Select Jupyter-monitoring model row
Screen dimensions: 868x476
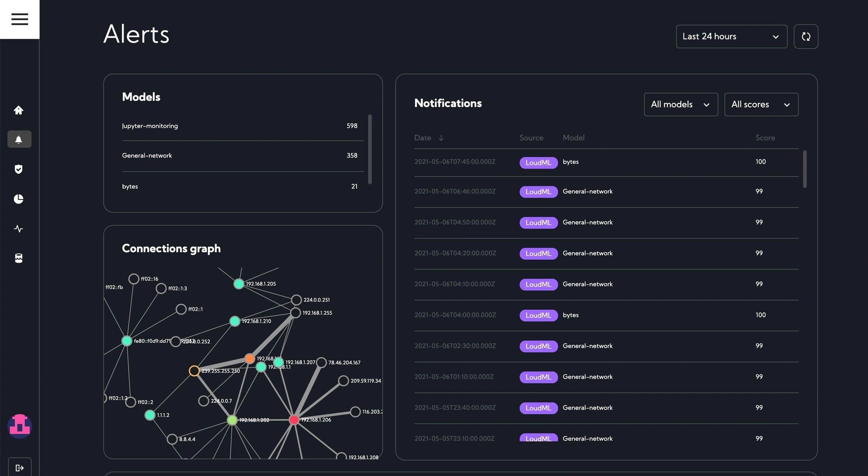[x=240, y=126]
